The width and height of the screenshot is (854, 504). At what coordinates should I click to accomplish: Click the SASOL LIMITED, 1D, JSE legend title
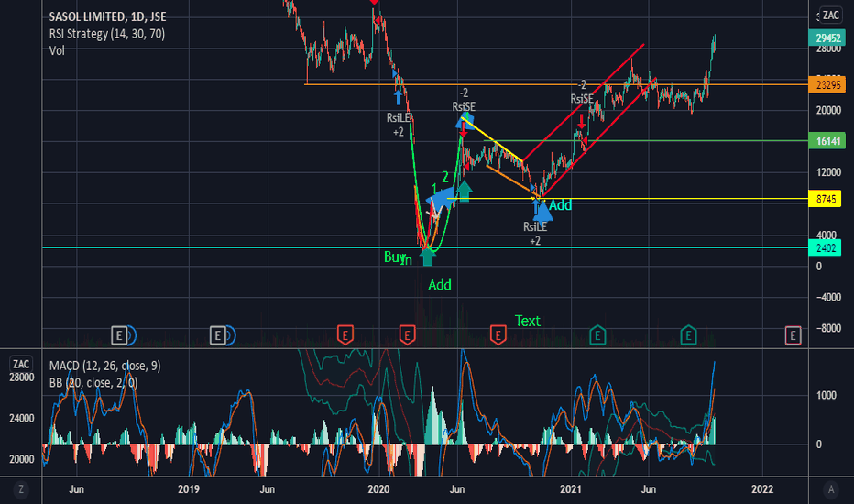pyautogui.click(x=108, y=16)
